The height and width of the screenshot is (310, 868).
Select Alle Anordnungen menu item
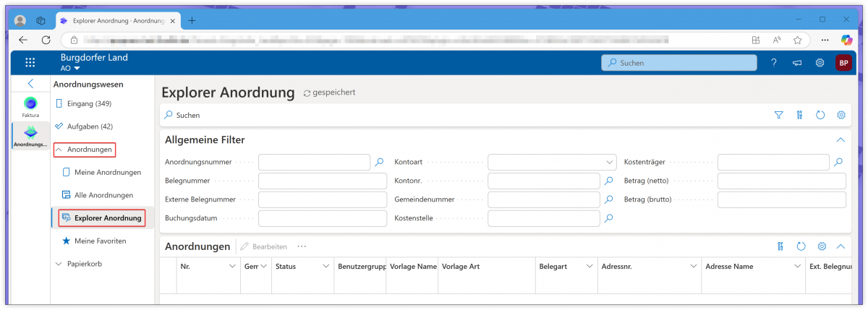pyautogui.click(x=103, y=195)
